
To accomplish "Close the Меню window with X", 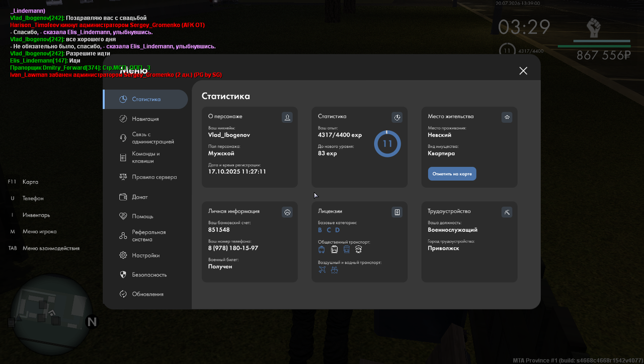I will [523, 71].
